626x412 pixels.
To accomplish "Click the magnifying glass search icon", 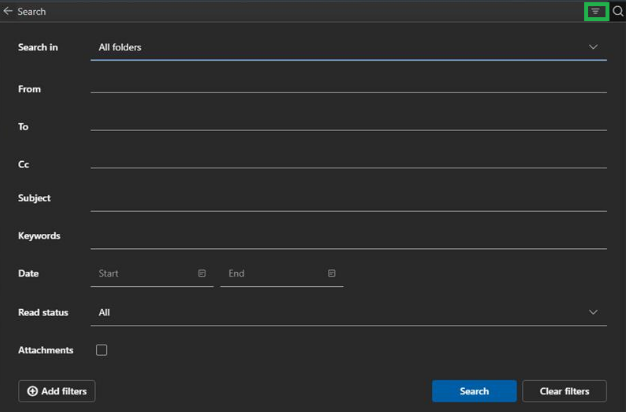I will [618, 11].
